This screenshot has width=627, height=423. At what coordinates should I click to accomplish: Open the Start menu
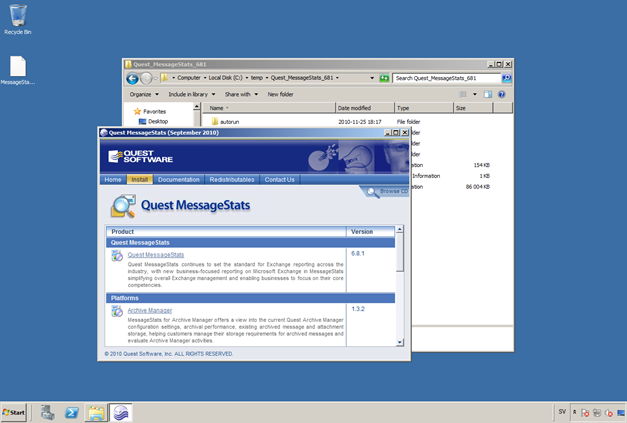click(14, 413)
